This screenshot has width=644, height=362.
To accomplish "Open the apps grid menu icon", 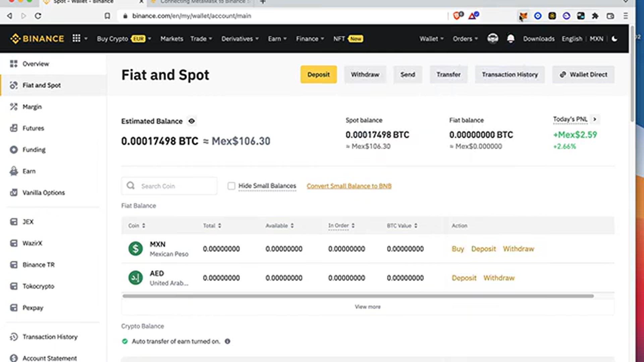I will tap(76, 38).
